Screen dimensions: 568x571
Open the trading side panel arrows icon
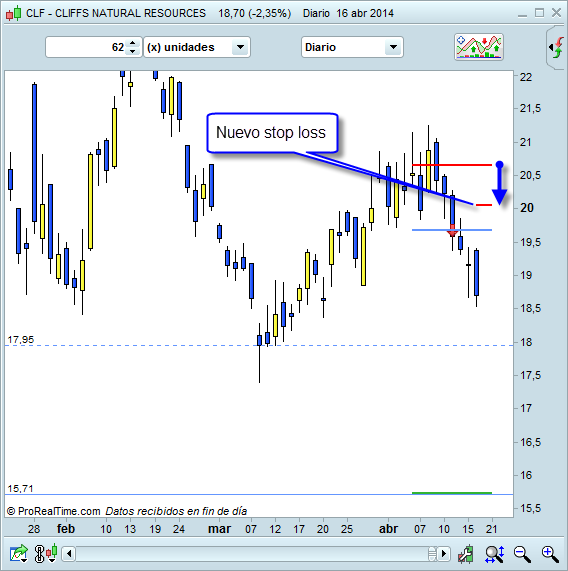[557, 47]
